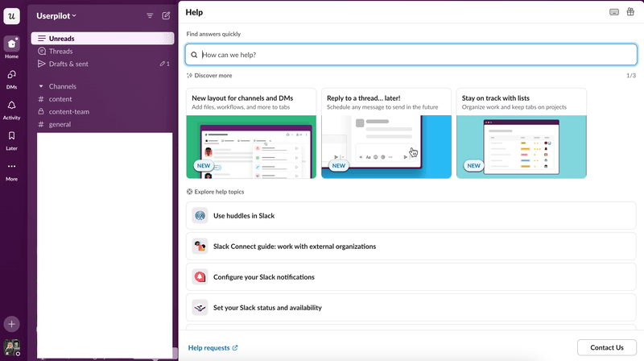644x361 pixels.
Task: Compose a new message
Action: [166, 15]
